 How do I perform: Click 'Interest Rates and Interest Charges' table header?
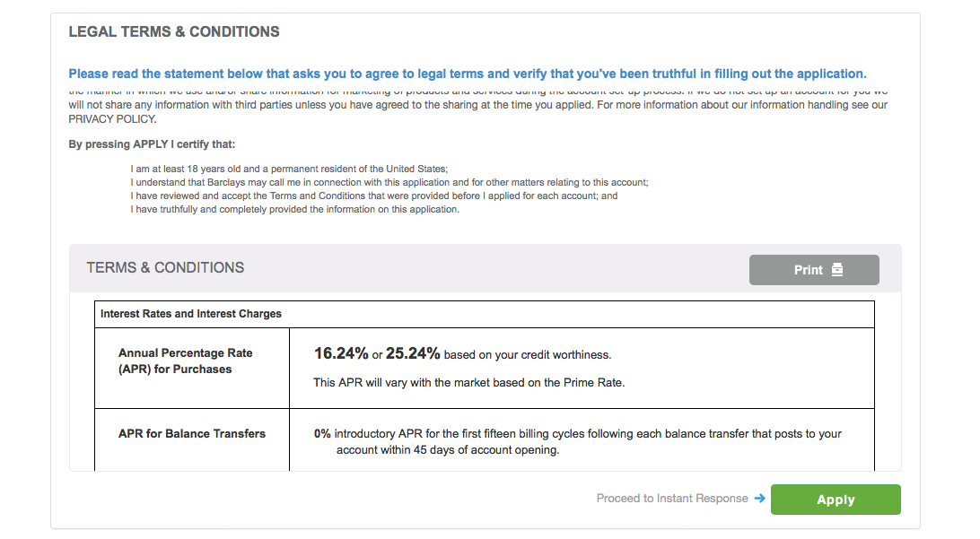(191, 314)
